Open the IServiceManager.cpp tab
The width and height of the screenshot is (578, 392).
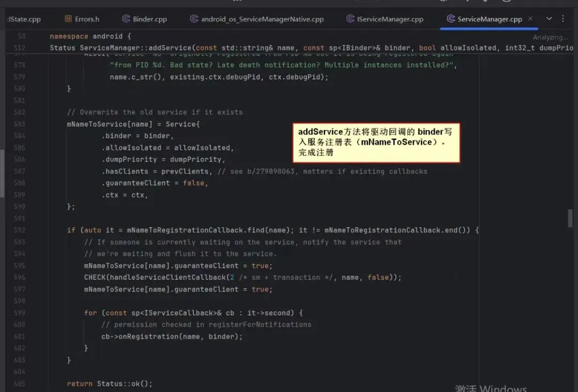[x=385, y=19]
